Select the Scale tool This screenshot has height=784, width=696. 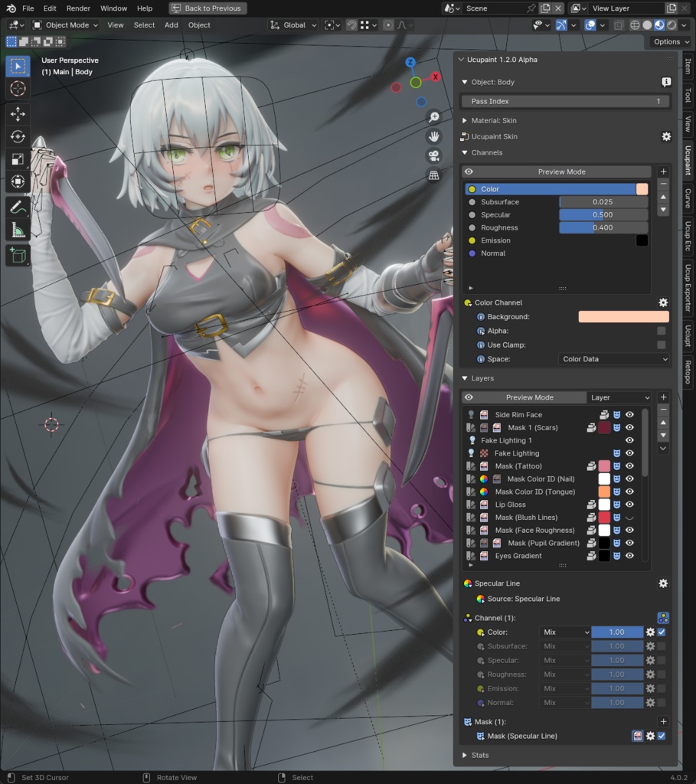click(17, 157)
